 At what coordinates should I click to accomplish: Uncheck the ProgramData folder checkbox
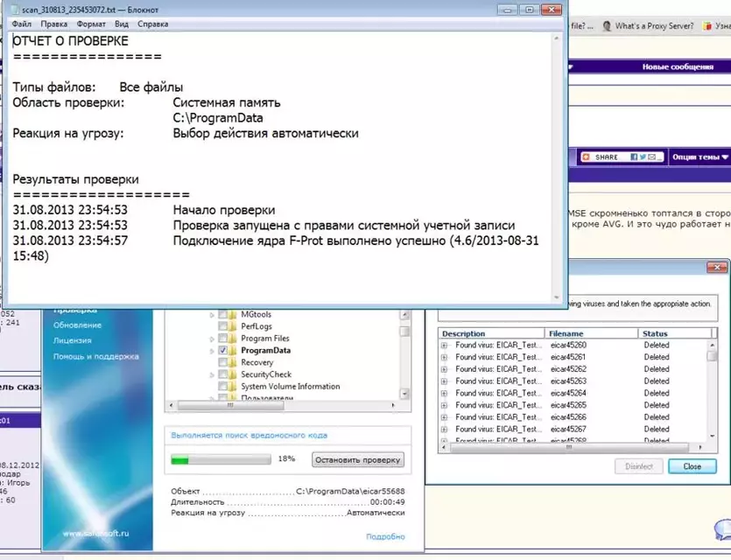click(223, 350)
